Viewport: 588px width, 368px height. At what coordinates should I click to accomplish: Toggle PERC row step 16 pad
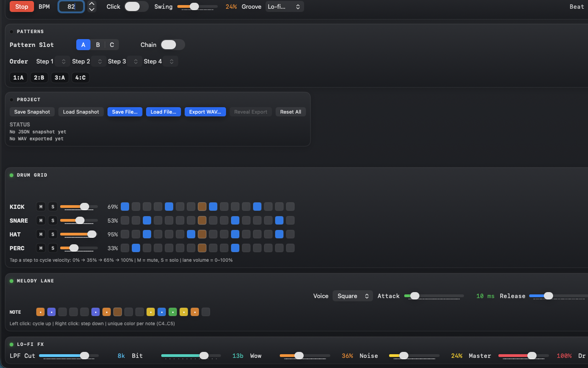pyautogui.click(x=290, y=248)
